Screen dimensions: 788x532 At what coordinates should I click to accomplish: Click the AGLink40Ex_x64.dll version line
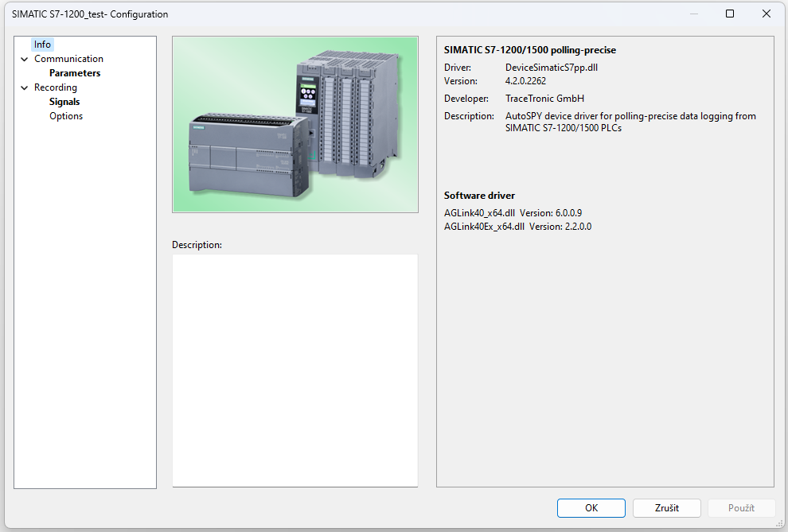point(517,227)
